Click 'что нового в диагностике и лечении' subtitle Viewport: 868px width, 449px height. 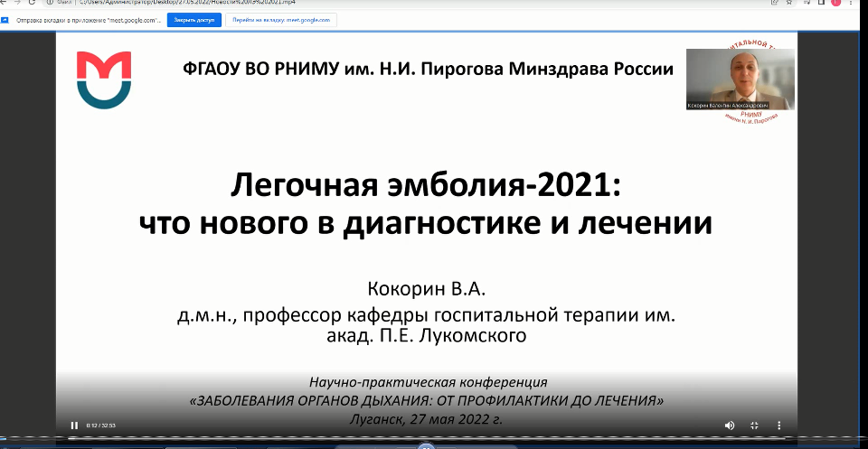tap(425, 224)
